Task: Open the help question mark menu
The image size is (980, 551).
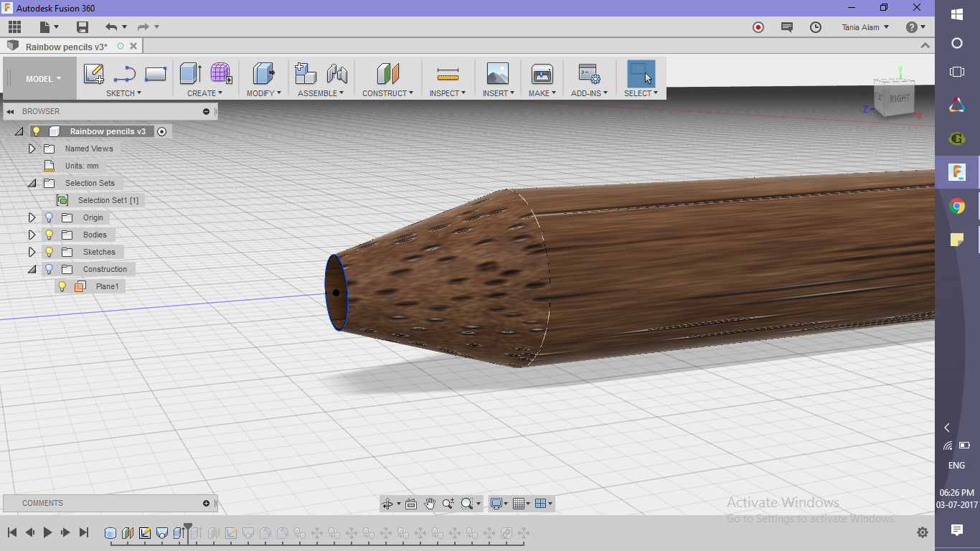Action: pyautogui.click(x=915, y=27)
